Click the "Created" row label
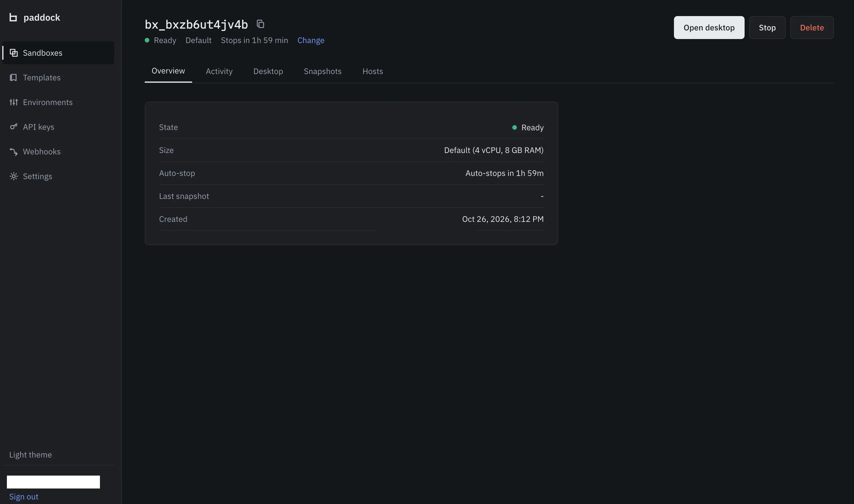The image size is (854, 504). coord(173,219)
